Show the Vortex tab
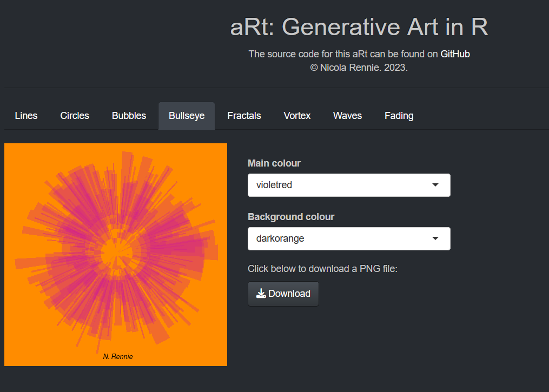 297,116
